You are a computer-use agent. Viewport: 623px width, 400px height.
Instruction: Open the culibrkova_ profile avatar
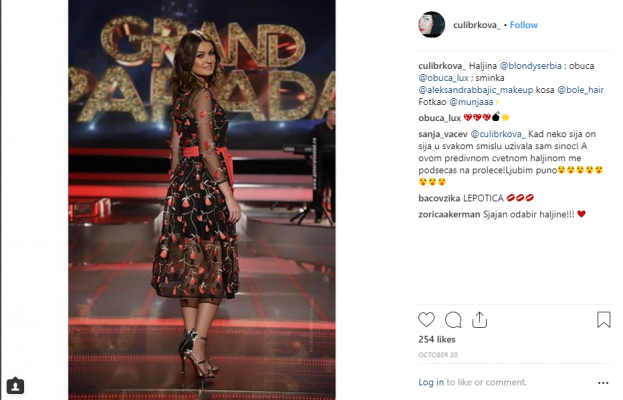431,25
